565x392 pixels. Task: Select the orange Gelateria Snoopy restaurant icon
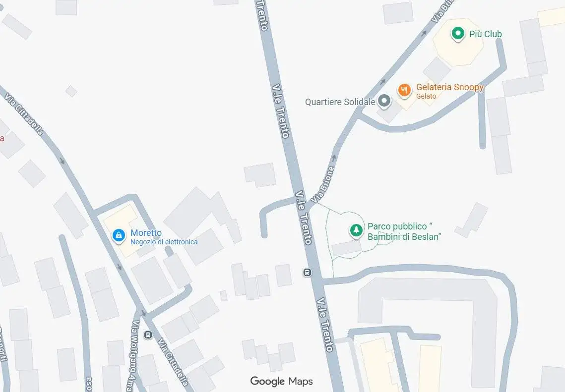(404, 90)
